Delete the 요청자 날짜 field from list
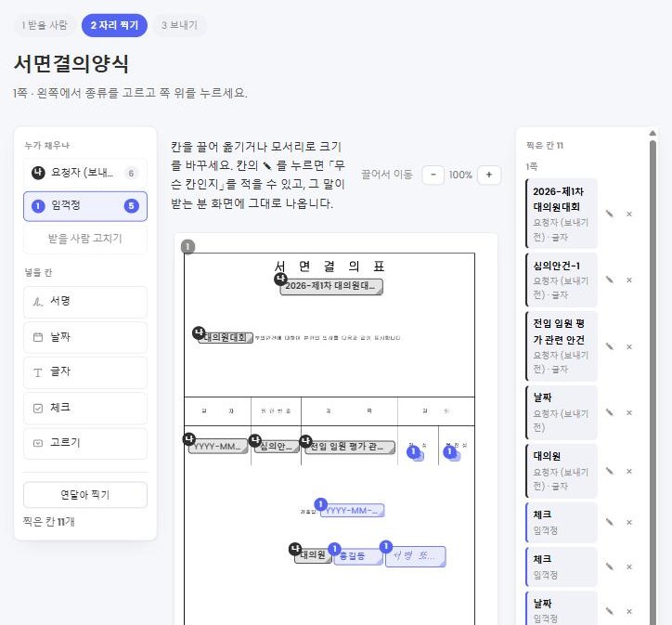The image size is (672, 625). tap(629, 412)
